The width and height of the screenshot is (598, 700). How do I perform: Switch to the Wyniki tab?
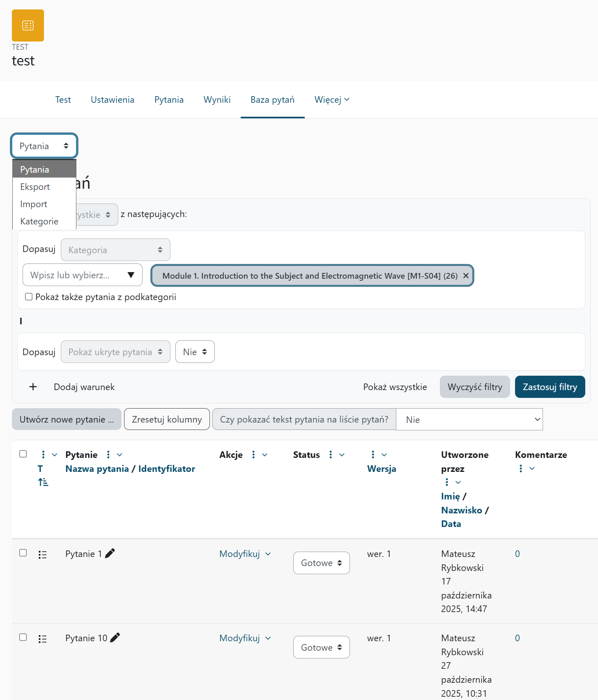(217, 100)
